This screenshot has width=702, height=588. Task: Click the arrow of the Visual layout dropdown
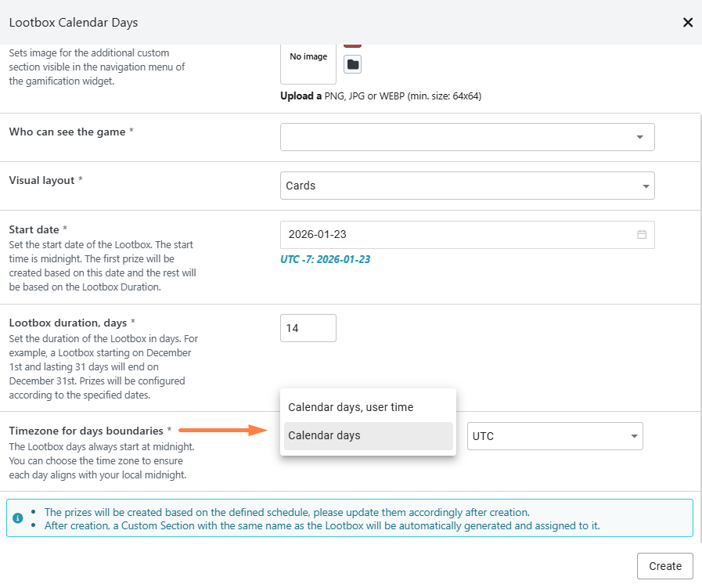[x=646, y=186]
